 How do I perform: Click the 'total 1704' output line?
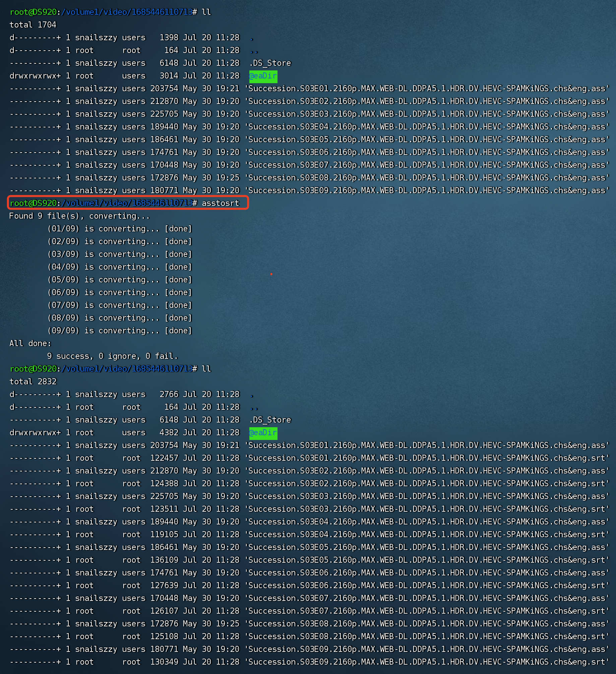pos(33,25)
